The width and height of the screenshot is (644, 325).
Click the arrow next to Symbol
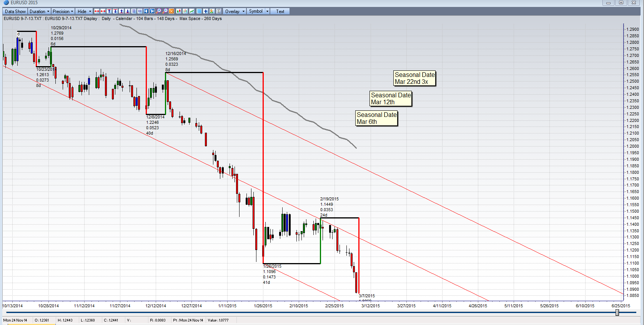(x=267, y=11)
